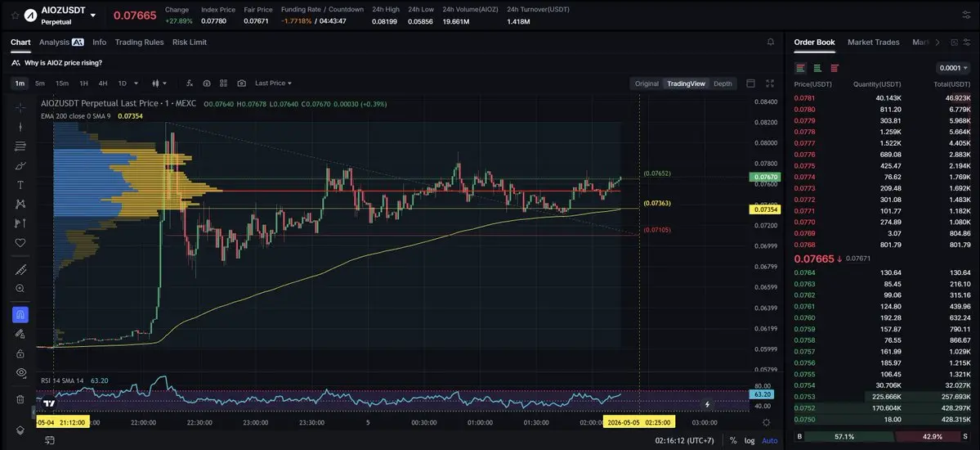Open the clock icon in the chart toolbar

[x=207, y=83]
